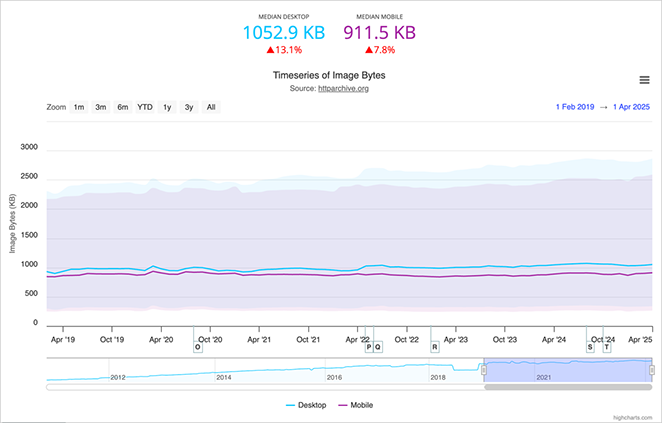Set zoom range to 1m
662x423 pixels.
78,107
